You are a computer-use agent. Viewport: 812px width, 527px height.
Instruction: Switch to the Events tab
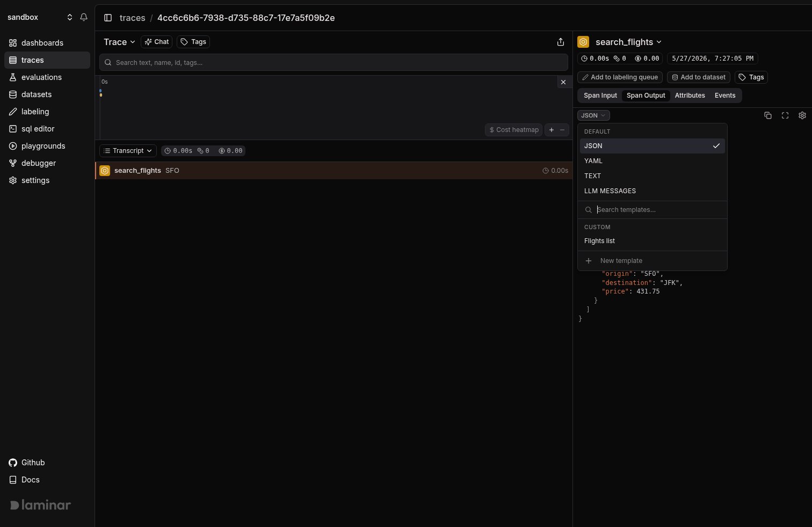[x=724, y=96]
